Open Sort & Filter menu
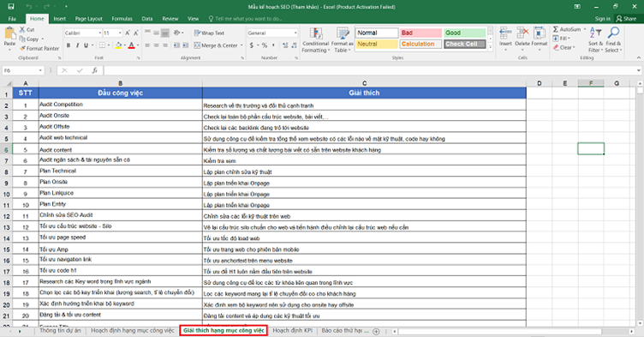This screenshot has width=644, height=337. click(x=595, y=39)
